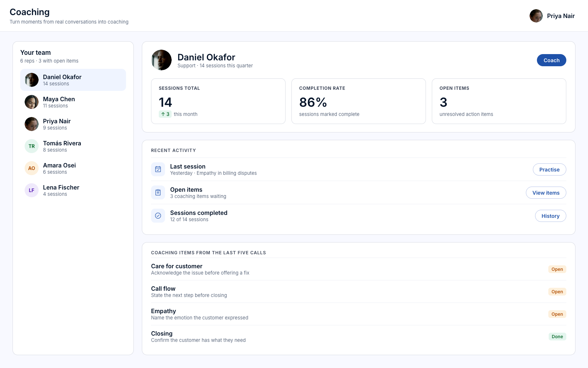
Task: Select Daniel Okafor in the team list
Action: (73, 80)
